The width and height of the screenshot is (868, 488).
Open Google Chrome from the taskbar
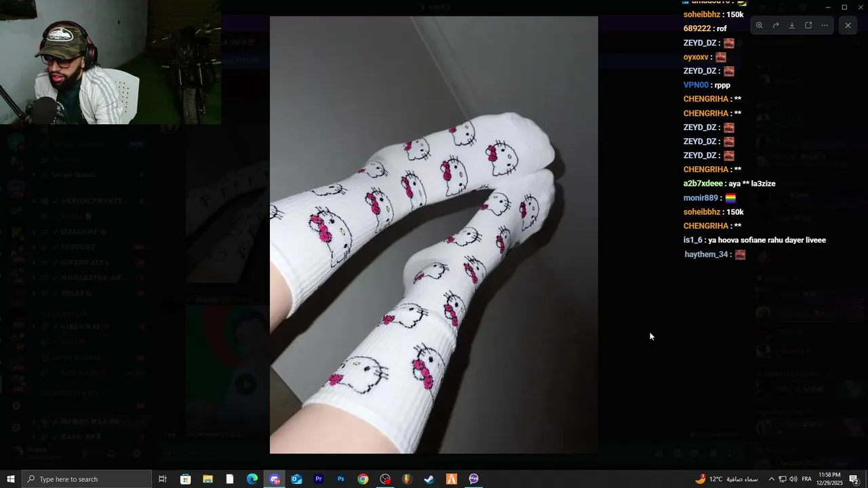(363, 479)
